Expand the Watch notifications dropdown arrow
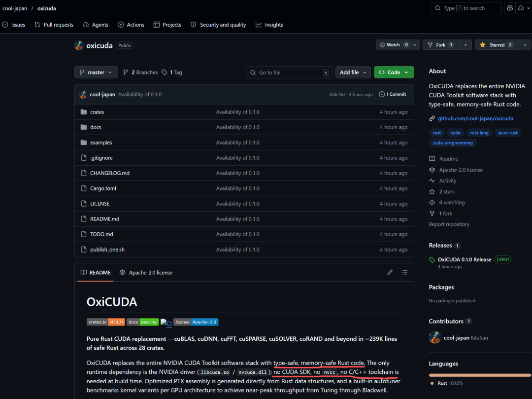 (415, 45)
